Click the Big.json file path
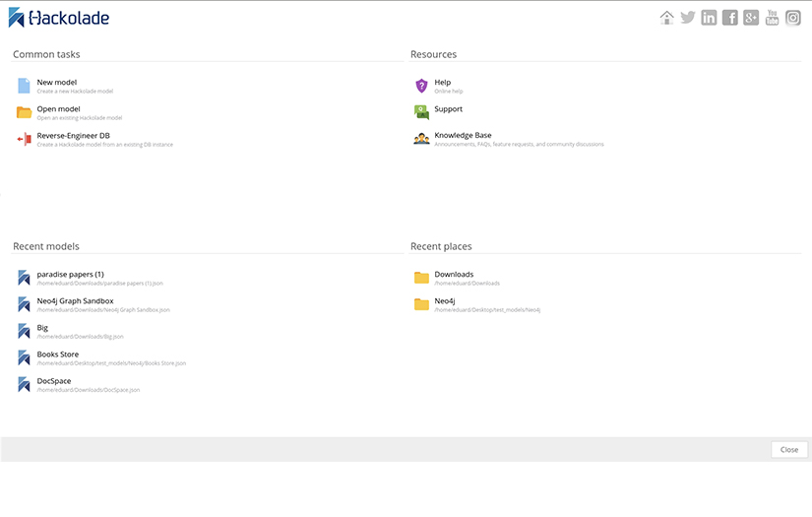This screenshot has width=812, height=517. (x=81, y=337)
